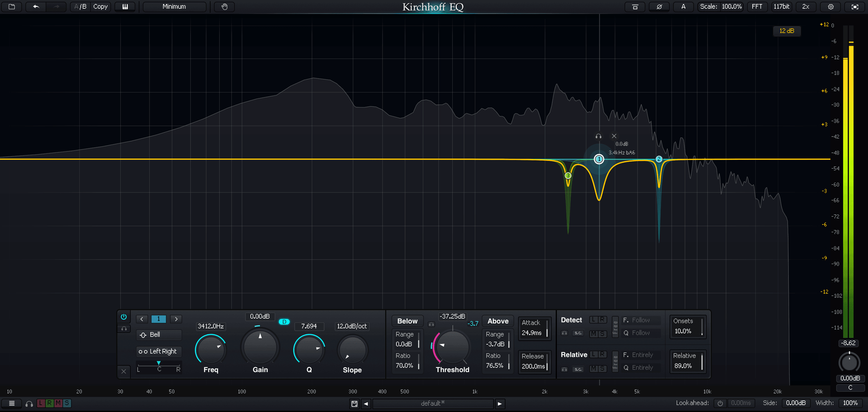Click the threshold headphone listen icon
Screen dimensions: 868x412
pos(431,324)
